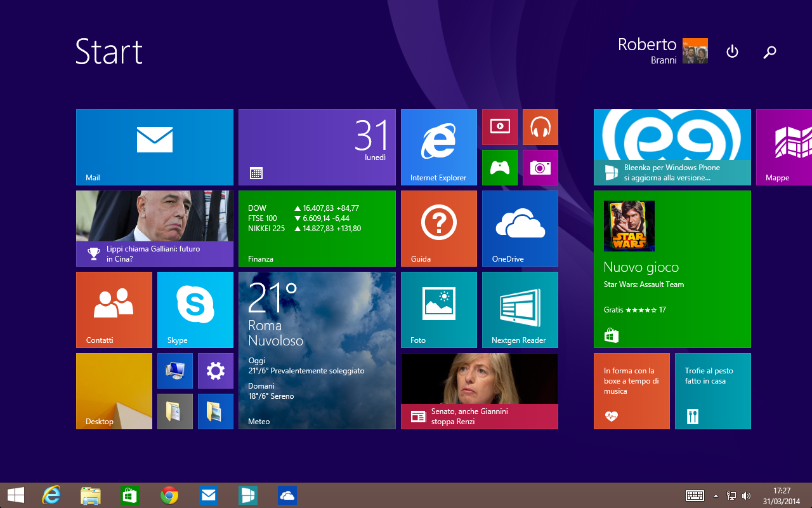This screenshot has width=812, height=508.
Task: Show the touch keyboard from the taskbar
Action: 695,495
